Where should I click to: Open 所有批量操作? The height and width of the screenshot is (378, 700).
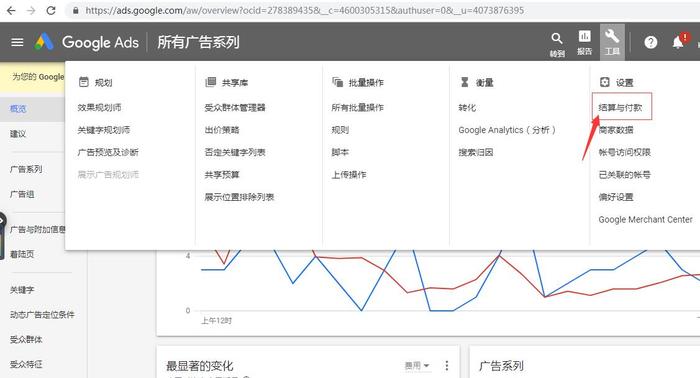click(x=358, y=108)
